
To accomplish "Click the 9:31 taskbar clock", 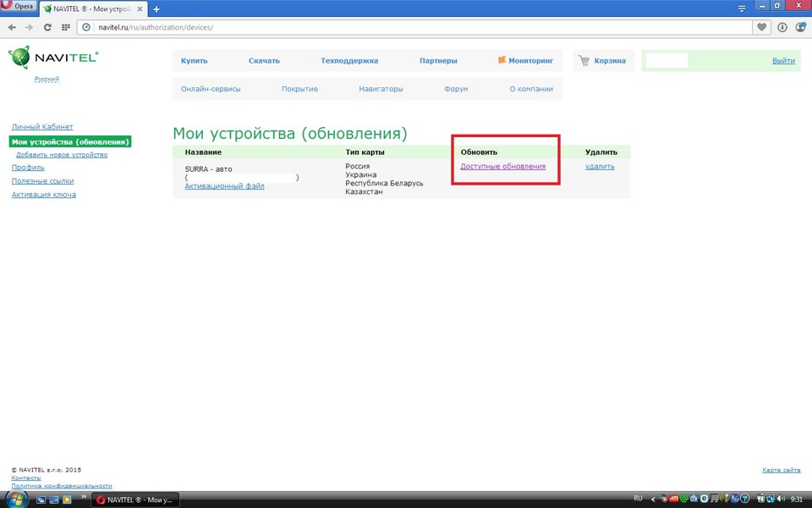I will coord(797,500).
